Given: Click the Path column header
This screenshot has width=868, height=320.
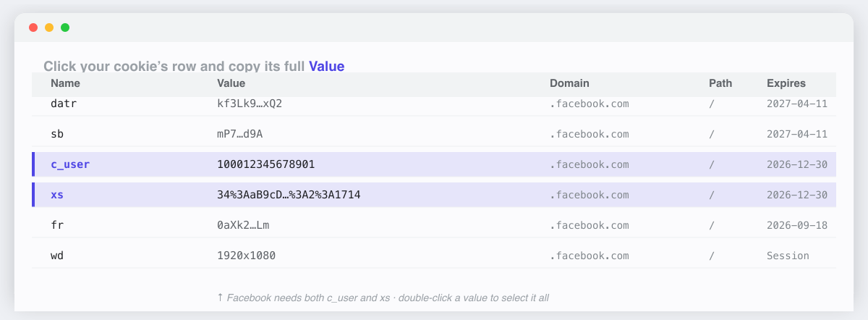Looking at the screenshot, I should coord(720,83).
